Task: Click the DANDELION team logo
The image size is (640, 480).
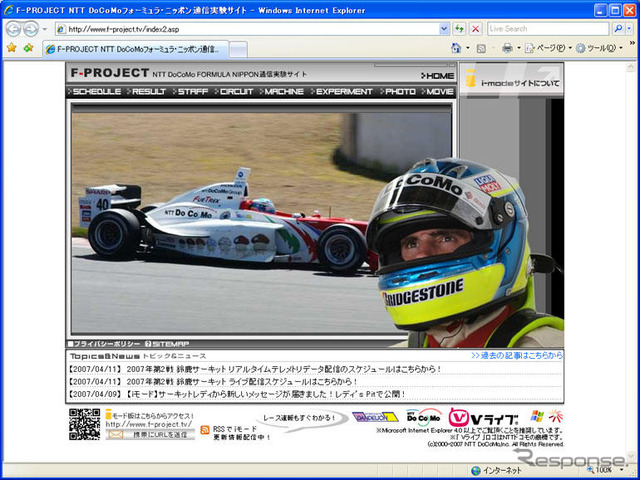Action: coord(375,417)
